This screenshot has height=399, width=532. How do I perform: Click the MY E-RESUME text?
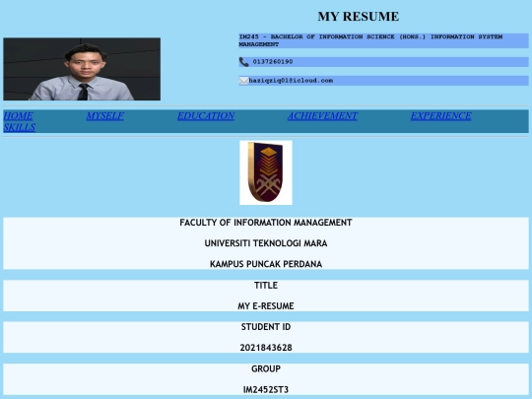(x=266, y=306)
